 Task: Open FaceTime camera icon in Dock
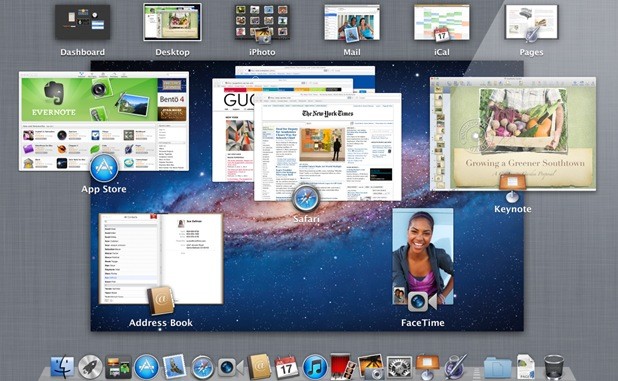(230, 367)
